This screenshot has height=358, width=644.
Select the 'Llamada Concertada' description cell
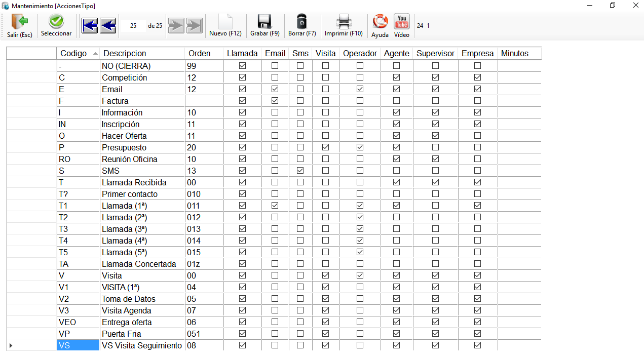[142, 264]
